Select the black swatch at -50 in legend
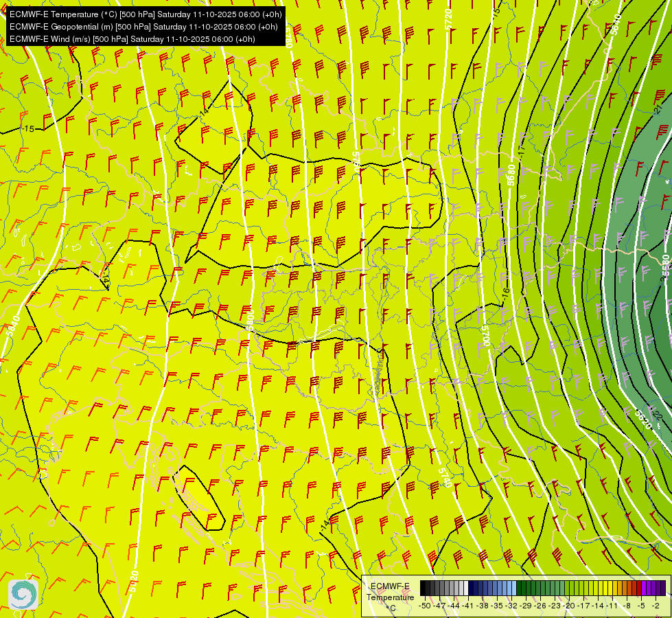 point(423,588)
